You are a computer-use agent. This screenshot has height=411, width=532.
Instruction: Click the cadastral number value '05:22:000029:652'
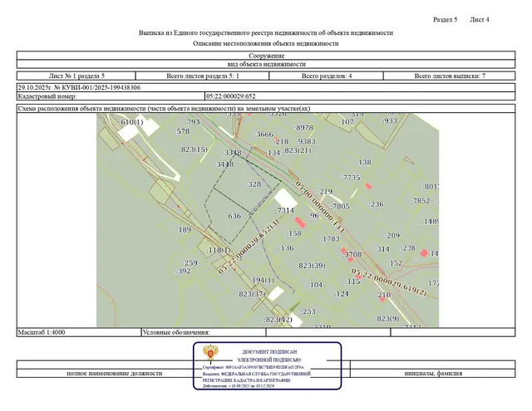(231, 96)
